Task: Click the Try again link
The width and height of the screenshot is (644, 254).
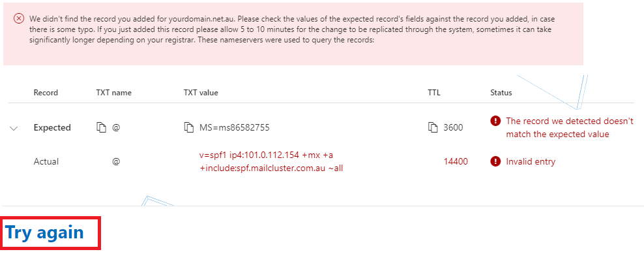Action: point(44,232)
